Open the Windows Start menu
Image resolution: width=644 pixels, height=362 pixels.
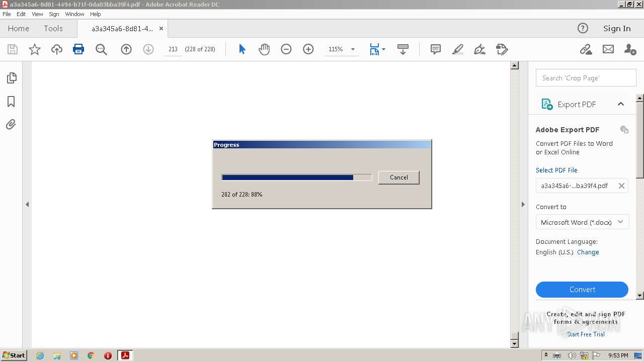click(14, 355)
